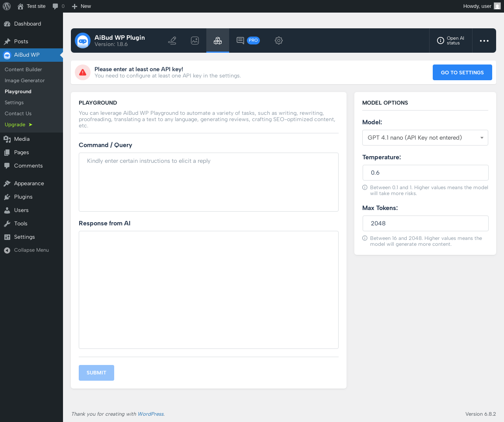Viewport: 504px width, 422px height.
Task: Click the Command / Query text area
Action: tap(209, 182)
